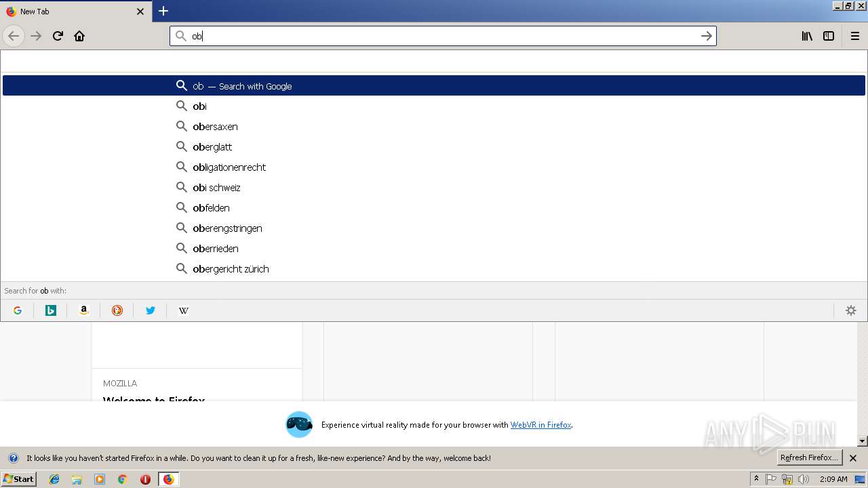The height and width of the screenshot is (488, 868).
Task: Launch Opera from the taskbar
Action: [145, 479]
